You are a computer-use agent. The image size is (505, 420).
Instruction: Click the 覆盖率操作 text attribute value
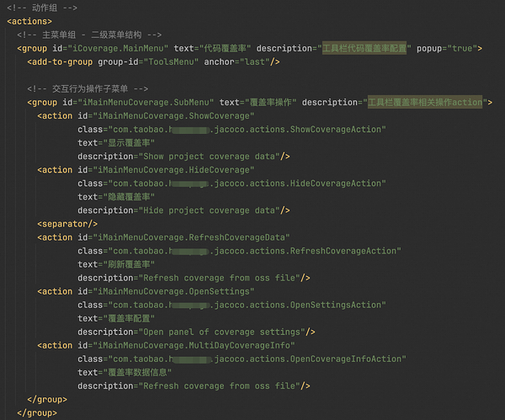pos(268,103)
